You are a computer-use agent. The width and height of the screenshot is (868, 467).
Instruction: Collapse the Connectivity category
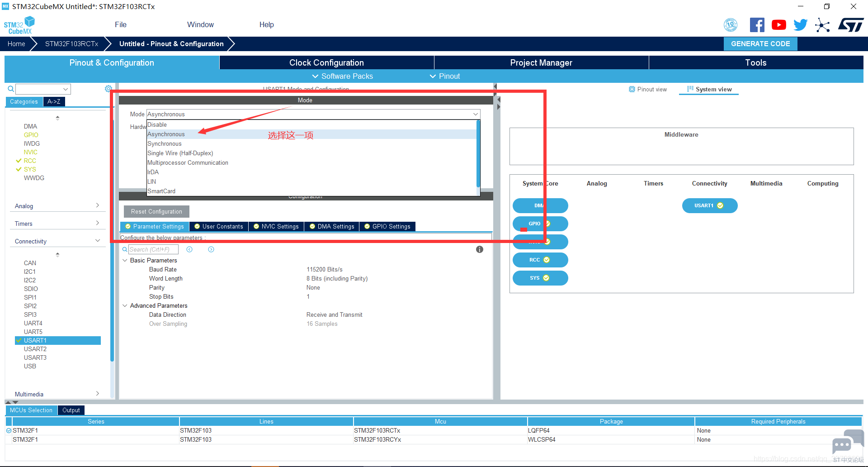[x=57, y=241]
